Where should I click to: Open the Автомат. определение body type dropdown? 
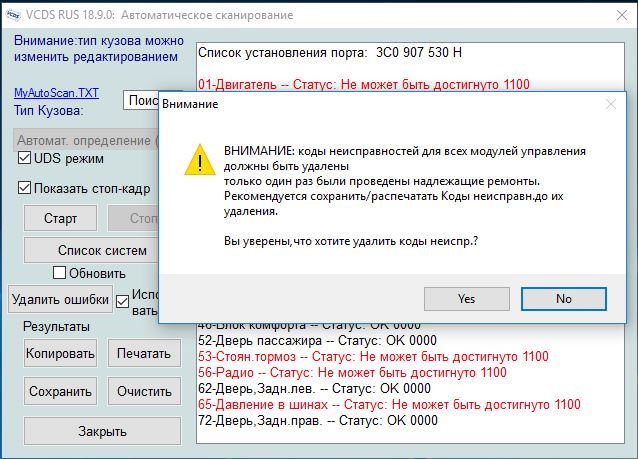coord(86,140)
